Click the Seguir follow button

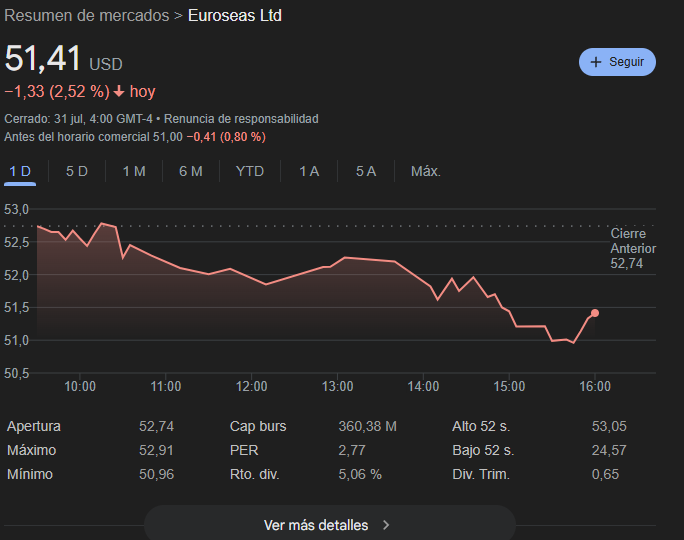(x=617, y=62)
